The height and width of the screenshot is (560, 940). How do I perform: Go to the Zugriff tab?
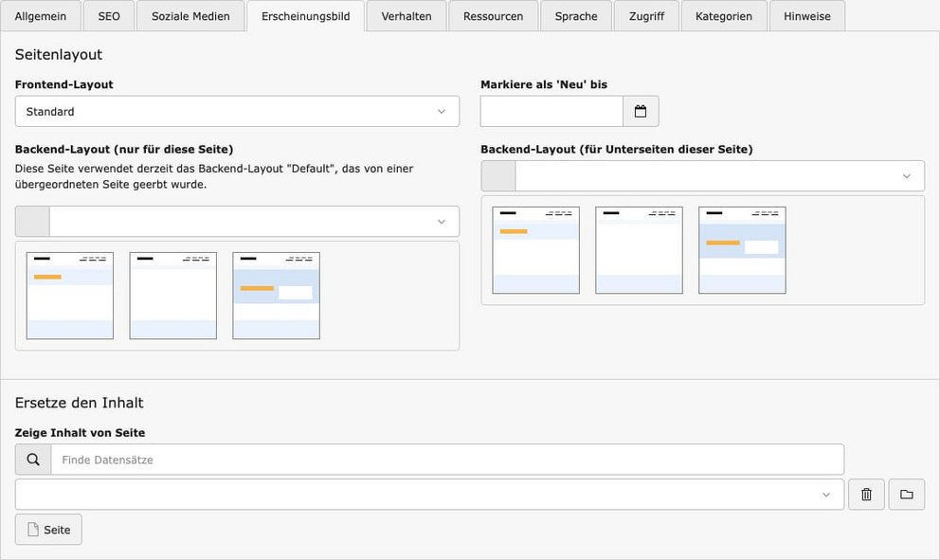pyautogui.click(x=647, y=16)
